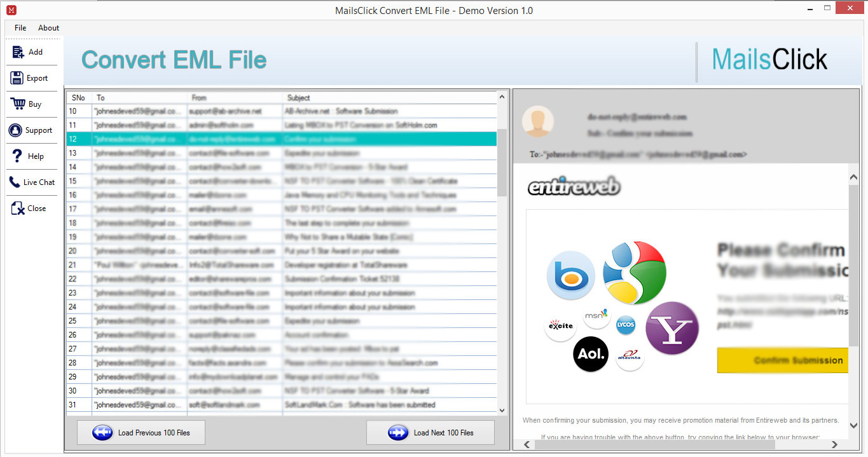868x457 pixels.
Task: Click the Subject column header
Action: point(389,98)
